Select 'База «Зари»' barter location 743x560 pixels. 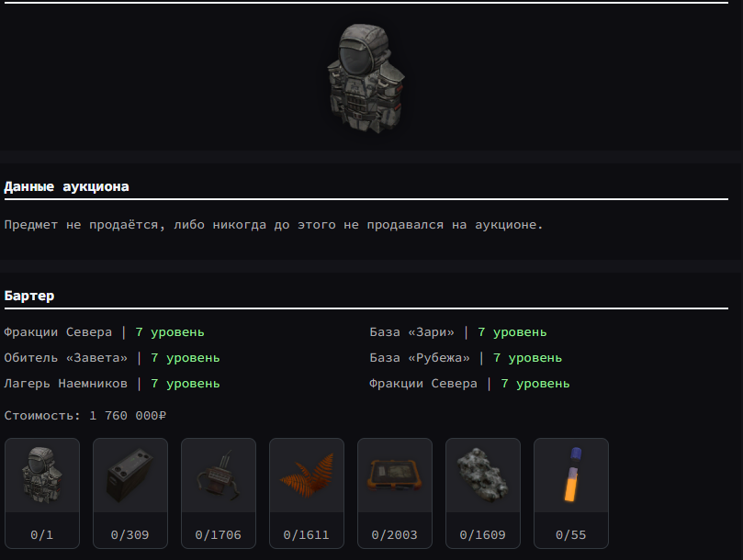411,332
